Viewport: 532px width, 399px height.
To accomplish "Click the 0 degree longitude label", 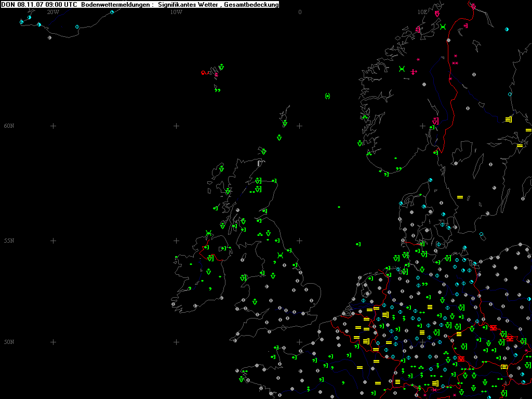I will point(300,12).
